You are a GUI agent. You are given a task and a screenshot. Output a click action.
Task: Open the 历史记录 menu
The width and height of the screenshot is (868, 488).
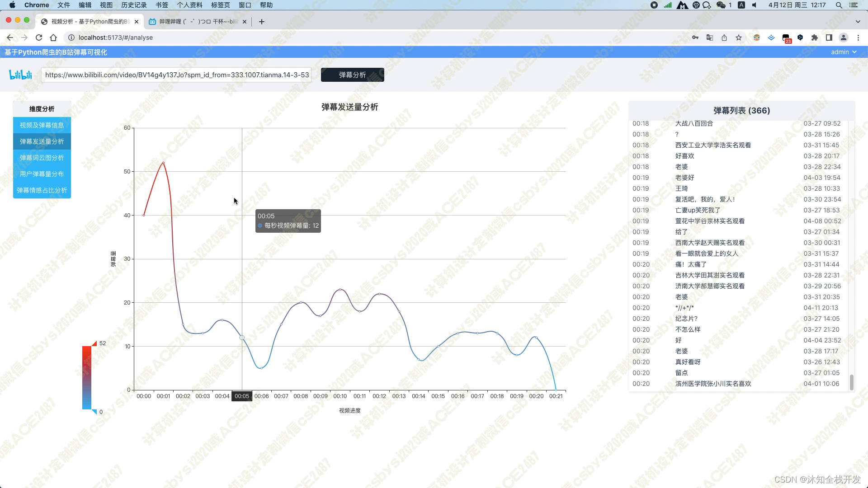[134, 5]
